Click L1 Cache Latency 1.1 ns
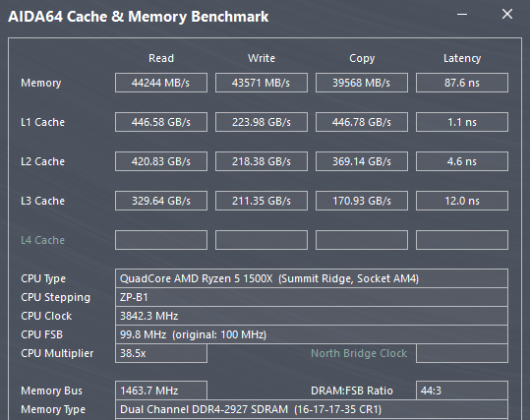This screenshot has height=420, width=530. click(x=462, y=122)
